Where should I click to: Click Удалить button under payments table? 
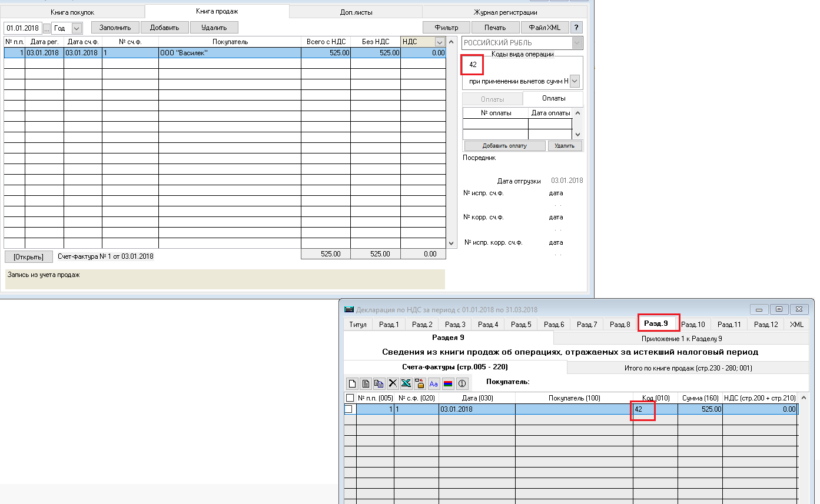[x=565, y=146]
